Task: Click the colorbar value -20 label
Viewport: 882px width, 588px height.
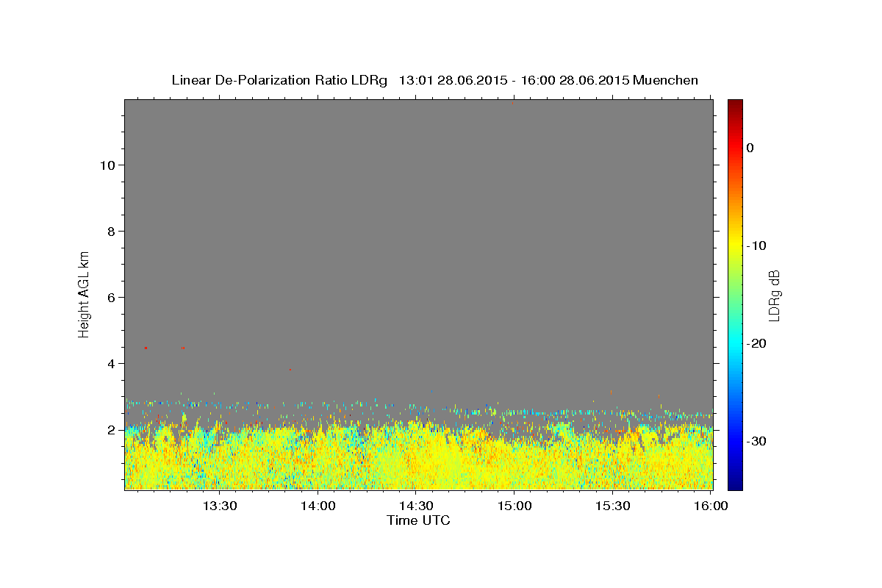Action: (x=756, y=343)
